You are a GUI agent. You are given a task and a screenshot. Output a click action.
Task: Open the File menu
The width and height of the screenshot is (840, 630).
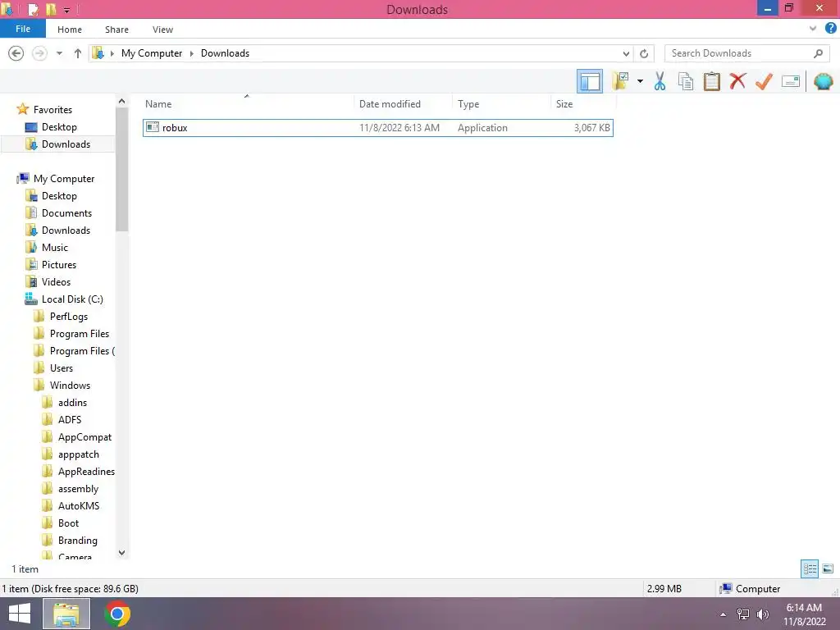[22, 29]
